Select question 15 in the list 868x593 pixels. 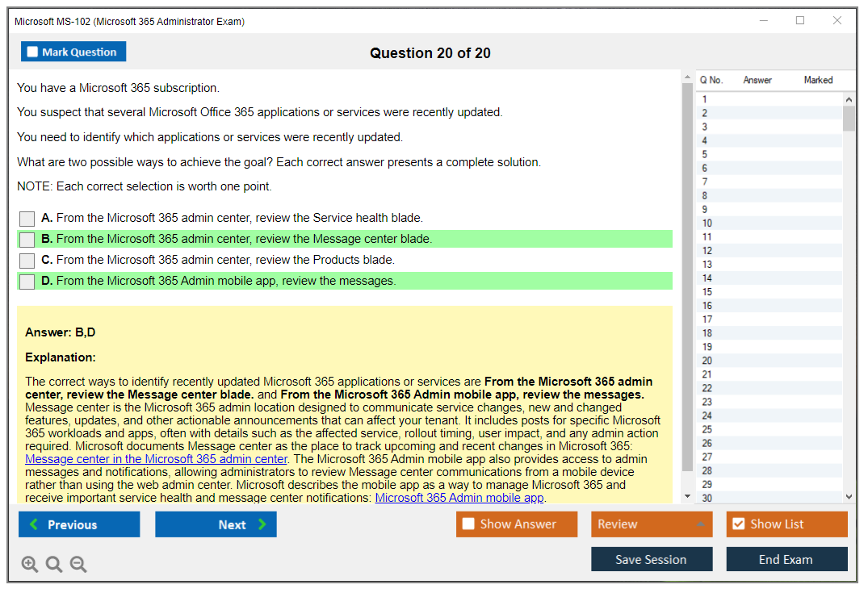(769, 292)
